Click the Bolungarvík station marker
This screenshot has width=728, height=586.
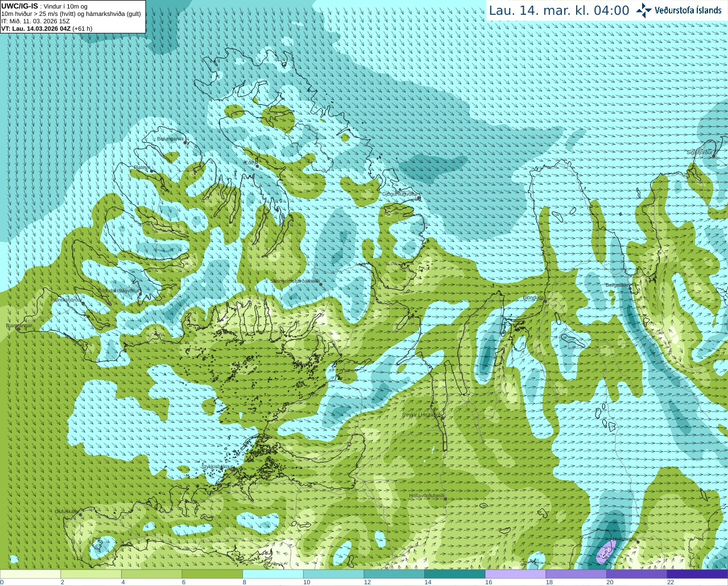click(185, 142)
